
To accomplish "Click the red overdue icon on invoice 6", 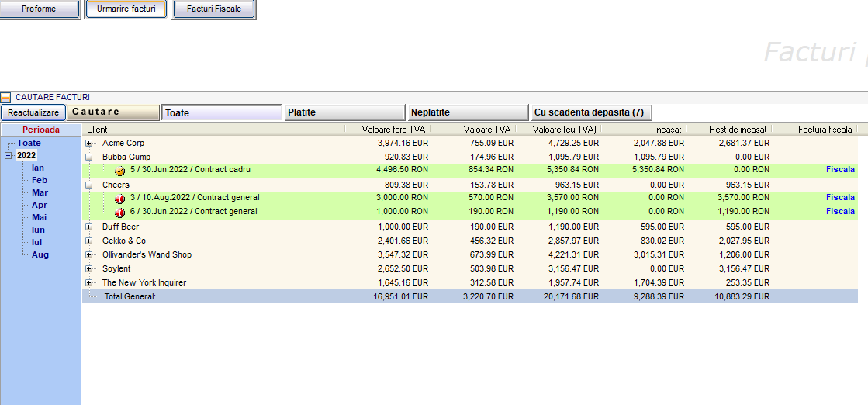I will [119, 212].
